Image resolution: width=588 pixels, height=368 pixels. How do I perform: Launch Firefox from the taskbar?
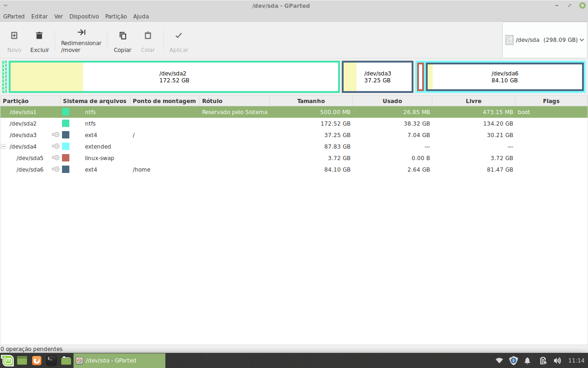(37, 361)
